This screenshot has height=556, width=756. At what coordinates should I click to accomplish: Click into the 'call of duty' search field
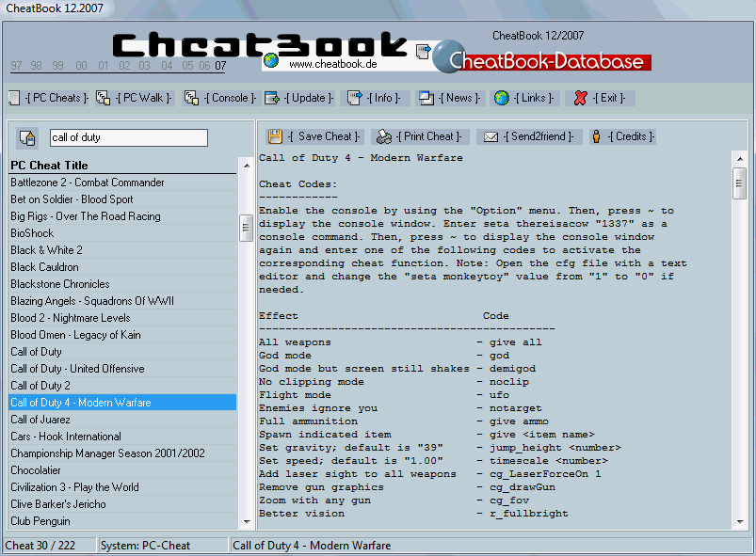tap(129, 137)
